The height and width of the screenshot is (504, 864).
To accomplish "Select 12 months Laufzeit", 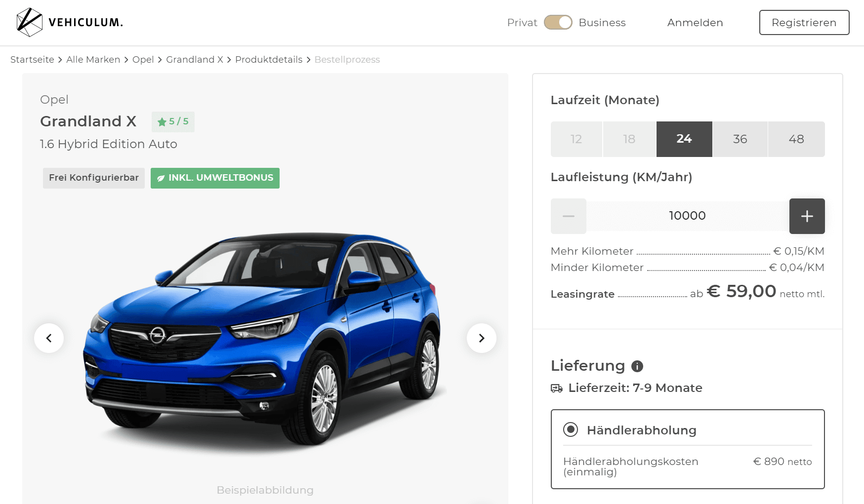I will tap(576, 139).
